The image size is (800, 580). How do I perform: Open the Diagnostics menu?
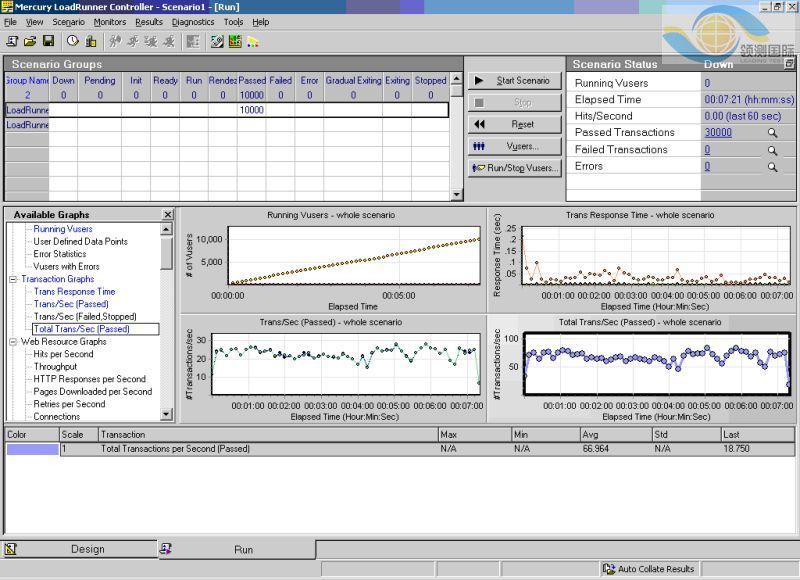[x=193, y=21]
